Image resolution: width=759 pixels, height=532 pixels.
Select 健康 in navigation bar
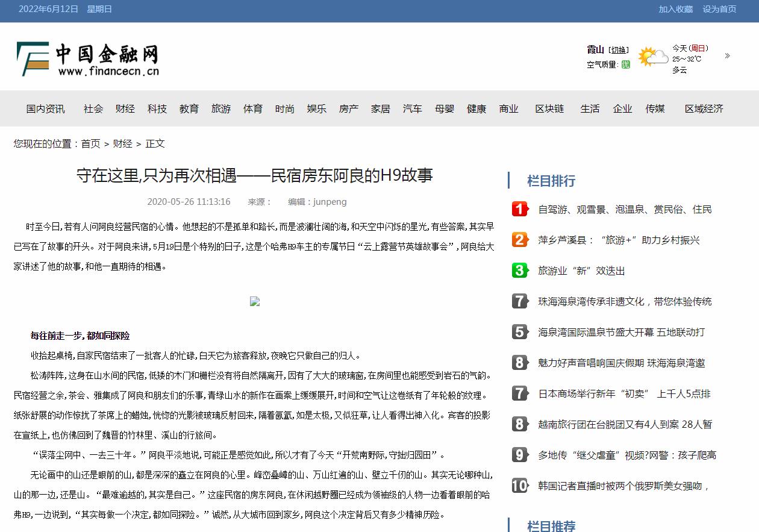click(476, 108)
